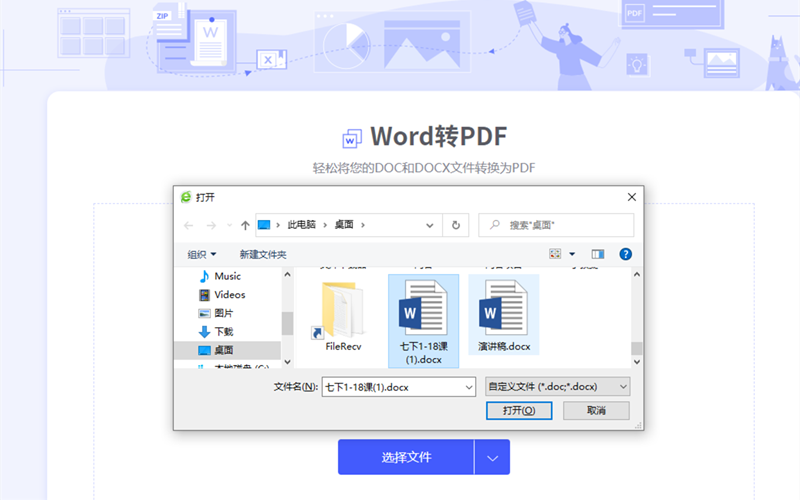The image size is (800, 500).
Task: Open the help question mark icon
Action: (x=626, y=255)
